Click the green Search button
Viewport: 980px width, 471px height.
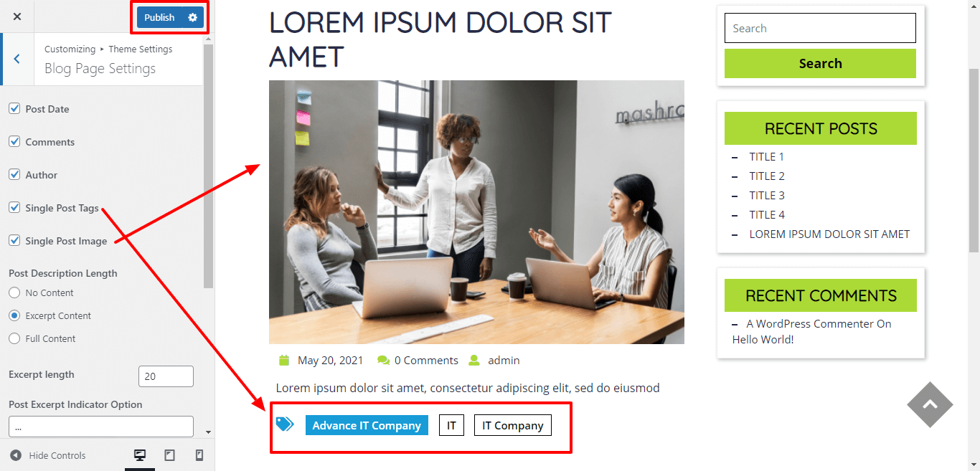click(820, 63)
